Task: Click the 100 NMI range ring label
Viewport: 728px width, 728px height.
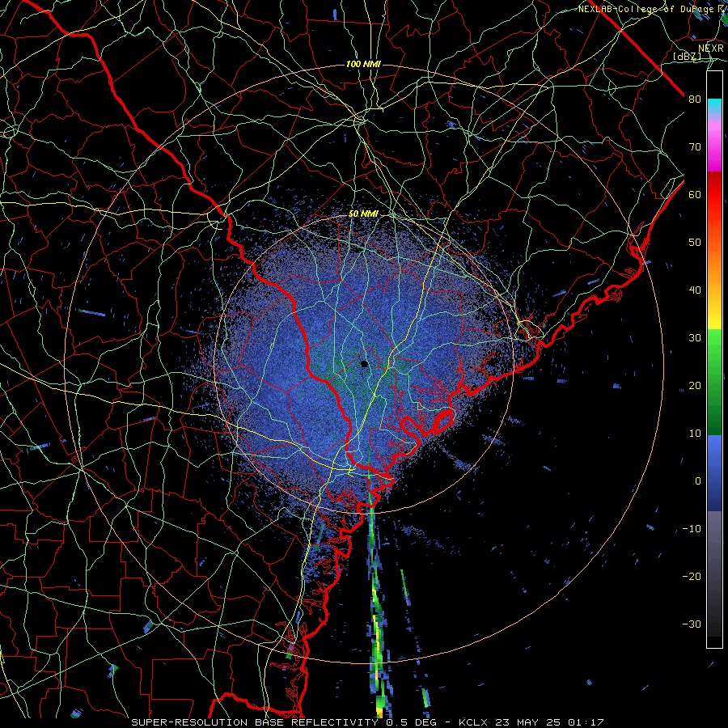Action: 363,64
